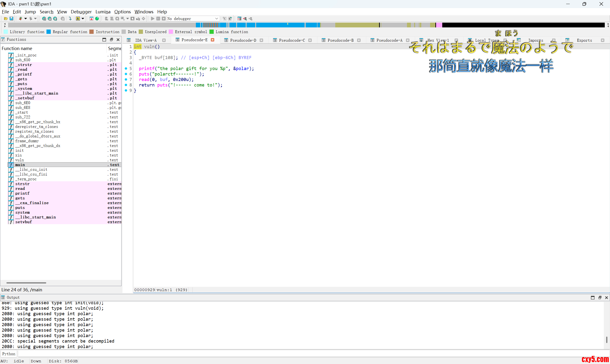Toggle breakpoint dot on line 8 return
The height and width of the screenshot is (364, 610).
pos(126,85)
